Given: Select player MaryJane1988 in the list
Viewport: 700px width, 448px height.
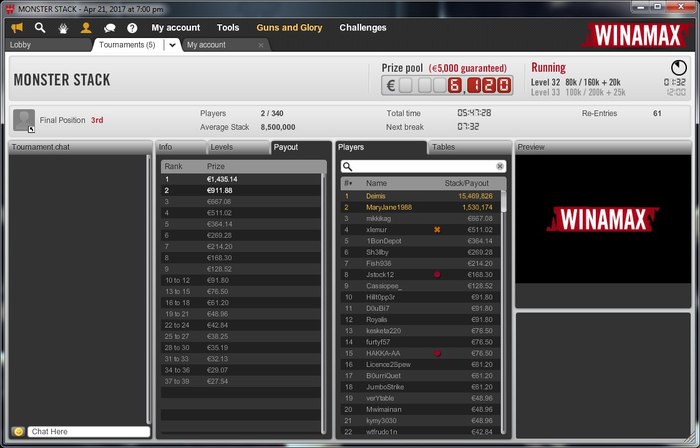Looking at the screenshot, I should coord(421,207).
